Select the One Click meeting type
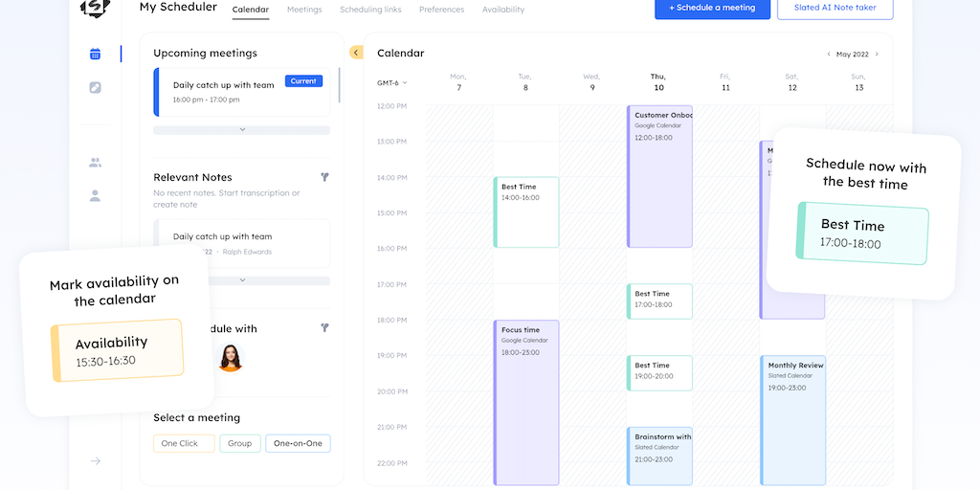 click(x=183, y=443)
